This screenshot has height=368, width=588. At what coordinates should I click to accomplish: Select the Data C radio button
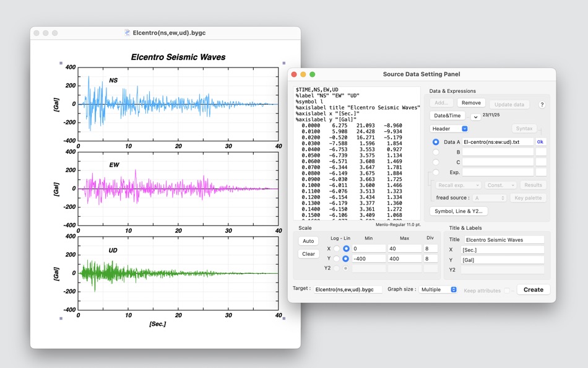click(x=436, y=162)
